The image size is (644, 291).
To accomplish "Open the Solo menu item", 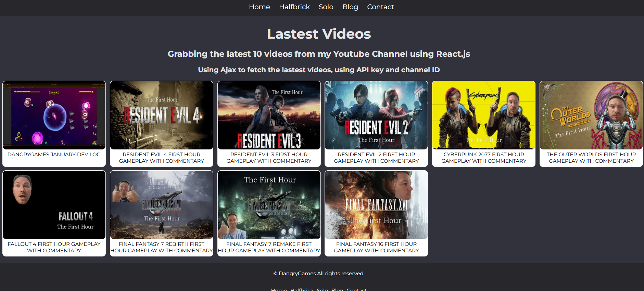I will coord(326,7).
